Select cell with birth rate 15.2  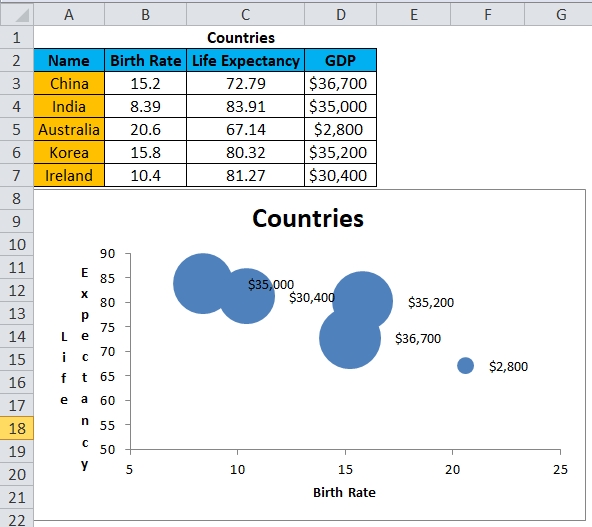145,83
